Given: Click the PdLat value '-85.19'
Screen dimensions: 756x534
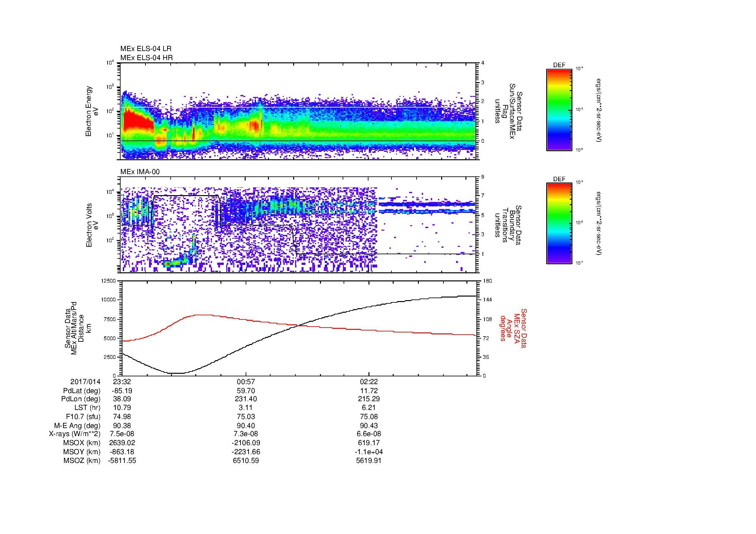Looking at the screenshot, I should (x=122, y=391).
